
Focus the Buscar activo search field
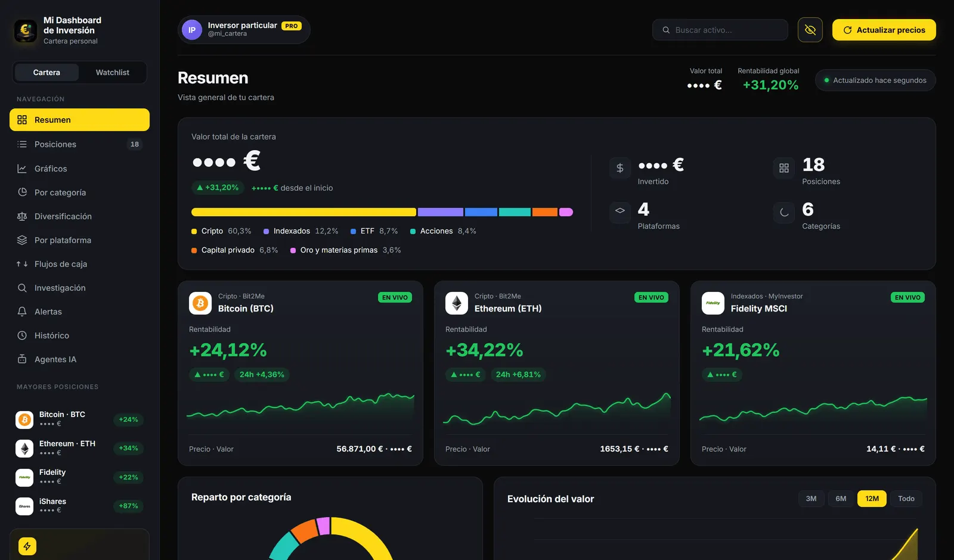[720, 30]
